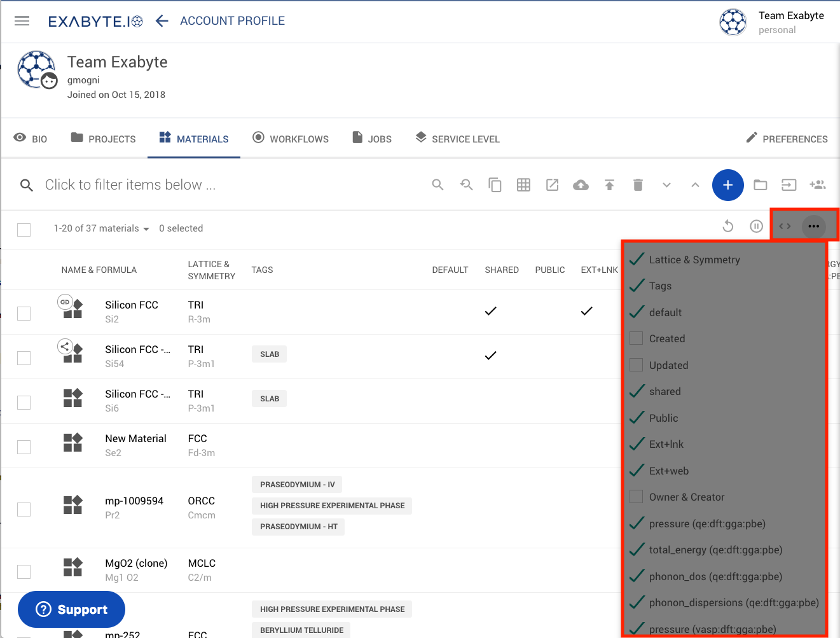
Task: Share materials via the add-person icon
Action: (x=818, y=184)
